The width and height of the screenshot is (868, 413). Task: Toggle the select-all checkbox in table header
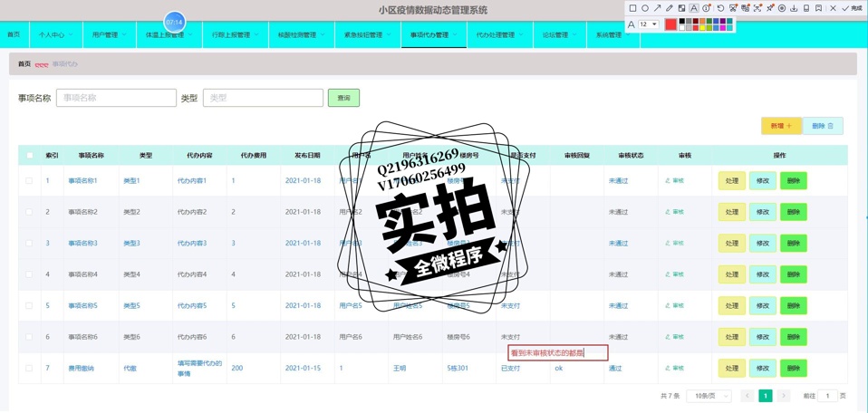(x=29, y=156)
